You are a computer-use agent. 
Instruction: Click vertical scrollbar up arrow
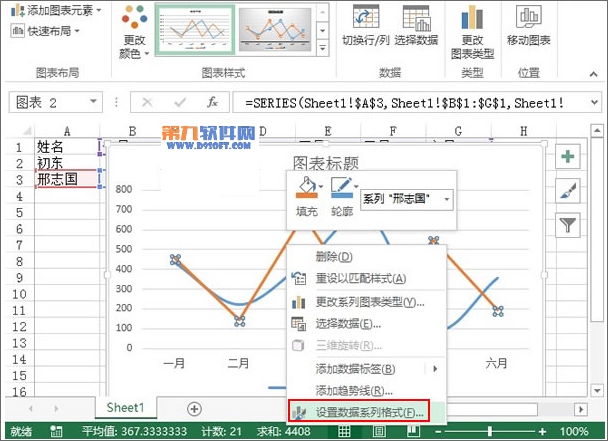[x=597, y=131]
